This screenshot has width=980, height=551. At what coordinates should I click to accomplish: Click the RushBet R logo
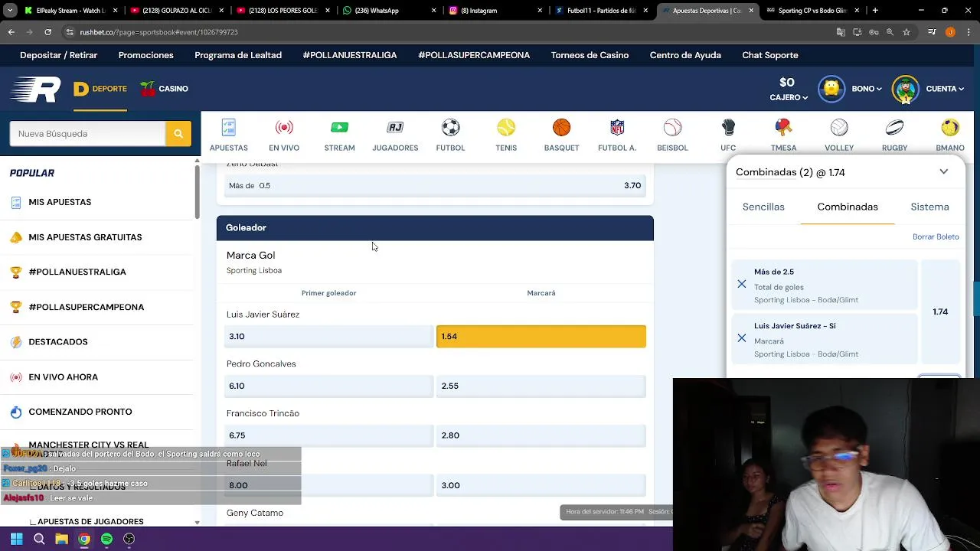[x=35, y=90]
